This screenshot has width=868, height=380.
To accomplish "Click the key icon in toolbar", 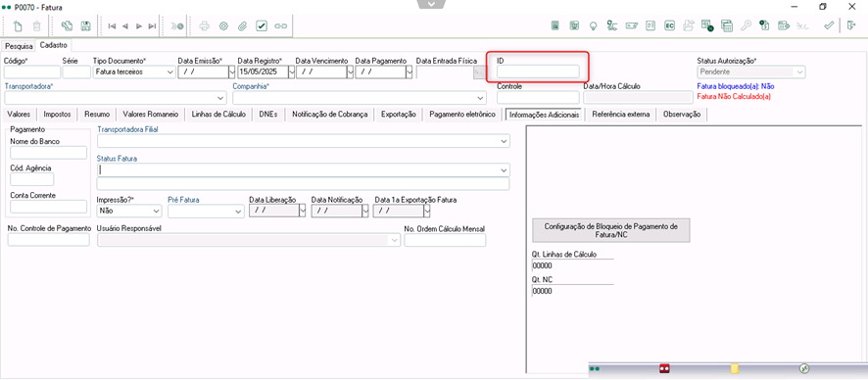I will click(746, 25).
